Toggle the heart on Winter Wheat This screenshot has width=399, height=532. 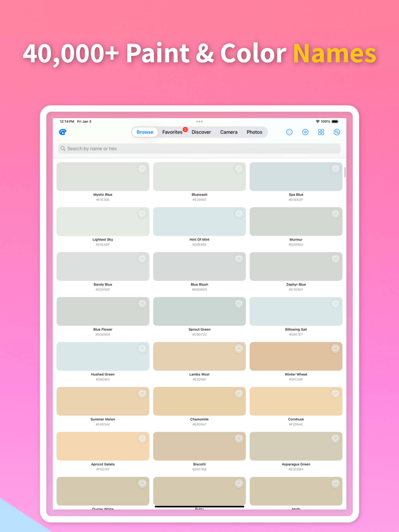[335, 349]
